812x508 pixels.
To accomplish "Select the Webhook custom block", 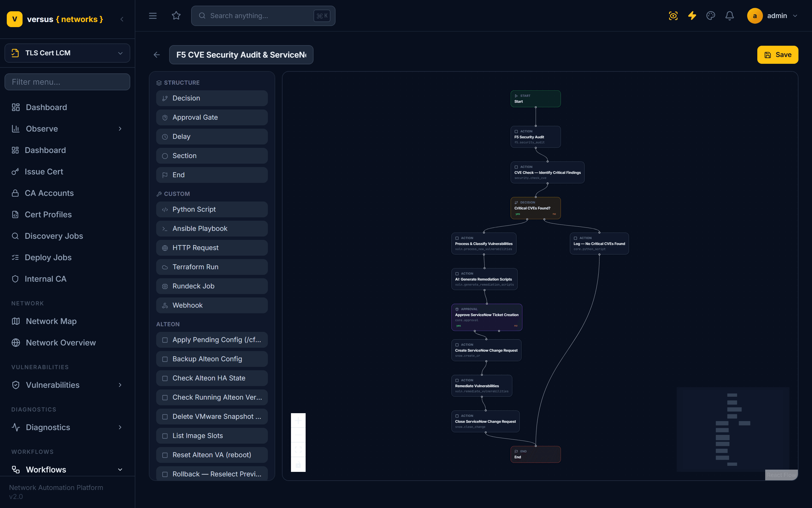I will click(212, 305).
